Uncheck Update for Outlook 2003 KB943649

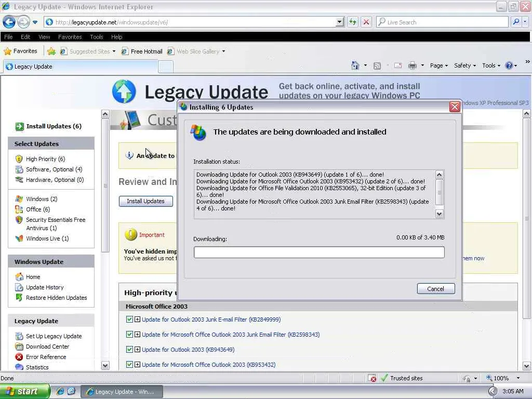129,349
